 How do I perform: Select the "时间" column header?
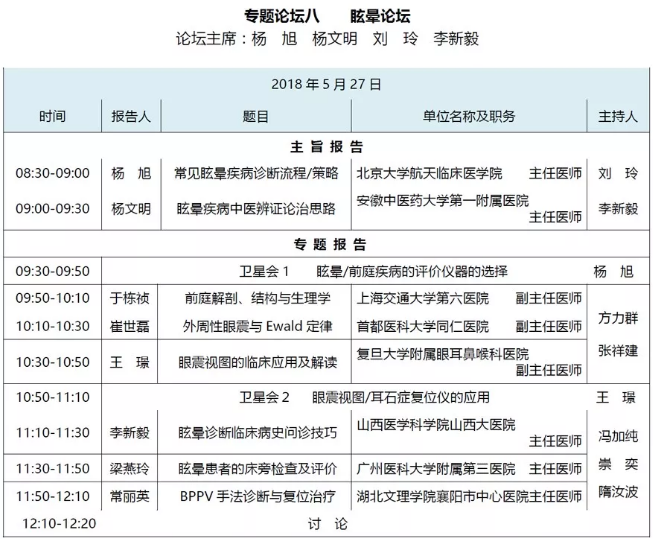coord(53,116)
